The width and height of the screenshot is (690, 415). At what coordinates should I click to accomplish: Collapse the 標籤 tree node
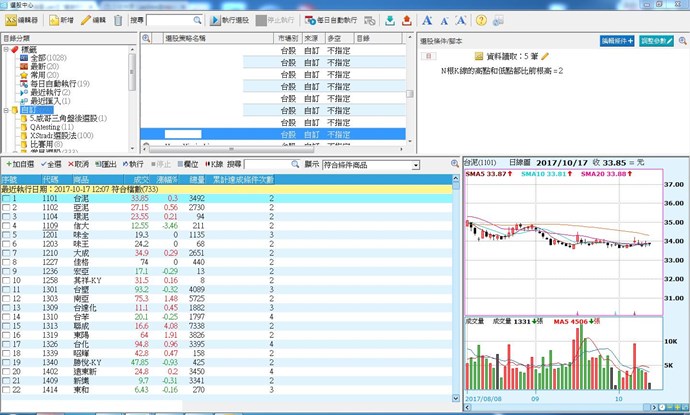click(6, 48)
